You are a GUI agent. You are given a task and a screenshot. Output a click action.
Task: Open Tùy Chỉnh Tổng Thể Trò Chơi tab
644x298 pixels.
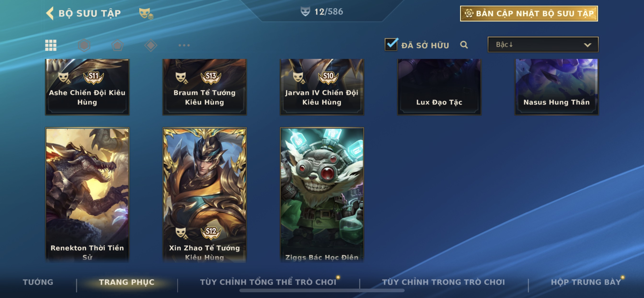[x=268, y=282]
